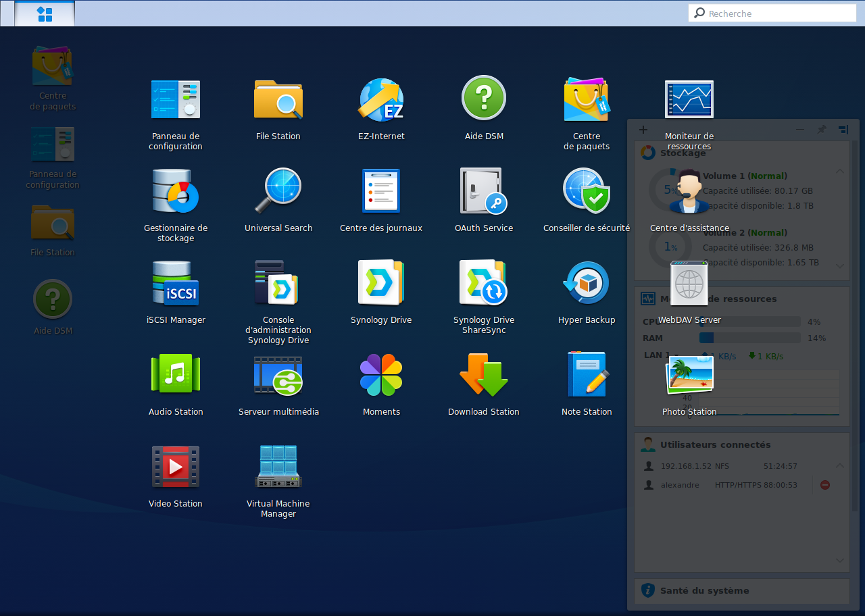Toggle the widget panel layout icon
The width and height of the screenshot is (865, 616).
[x=843, y=130]
